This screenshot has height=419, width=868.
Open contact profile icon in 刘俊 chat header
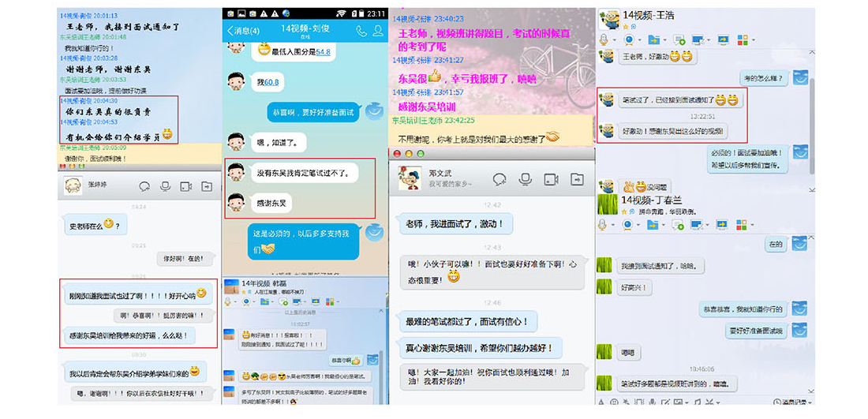pos(378,31)
